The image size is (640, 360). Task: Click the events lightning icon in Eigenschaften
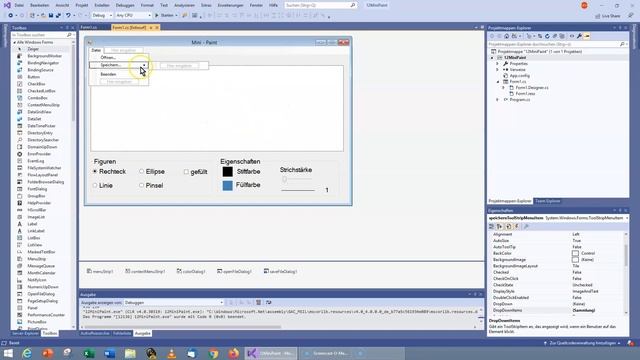[x=517, y=226]
